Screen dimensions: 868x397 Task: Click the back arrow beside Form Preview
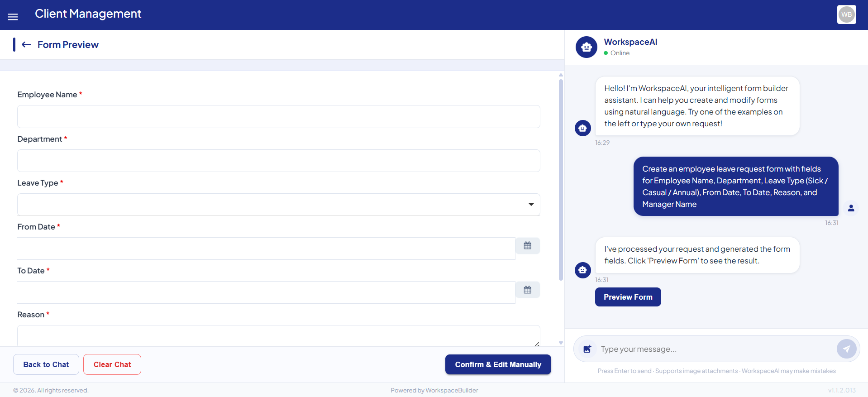tap(26, 44)
